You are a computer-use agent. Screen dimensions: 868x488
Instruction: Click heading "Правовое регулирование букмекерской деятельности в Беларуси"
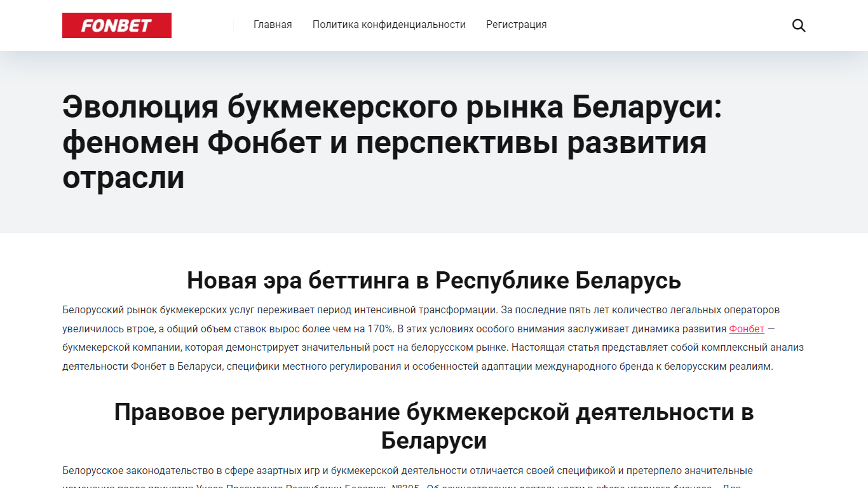pos(434,426)
